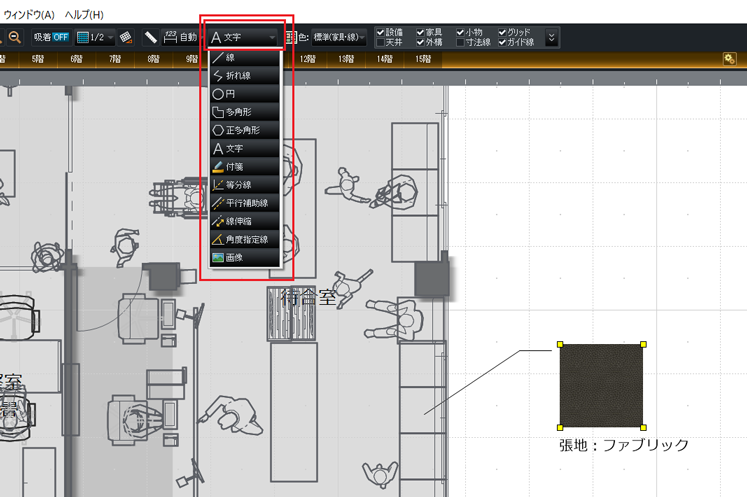Expand the 標準(家具・線) color dropdown

coord(339,37)
